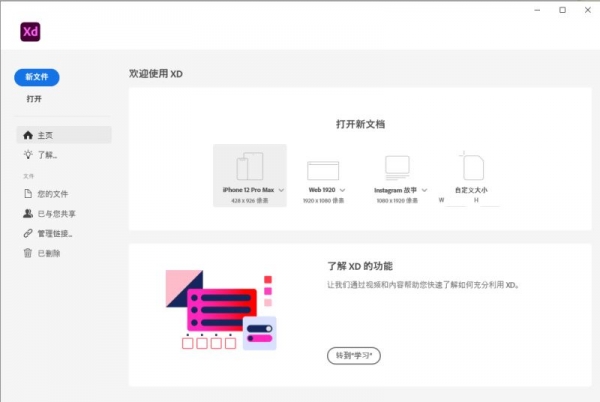Click the 欢迎使用 XD heading

click(156, 74)
